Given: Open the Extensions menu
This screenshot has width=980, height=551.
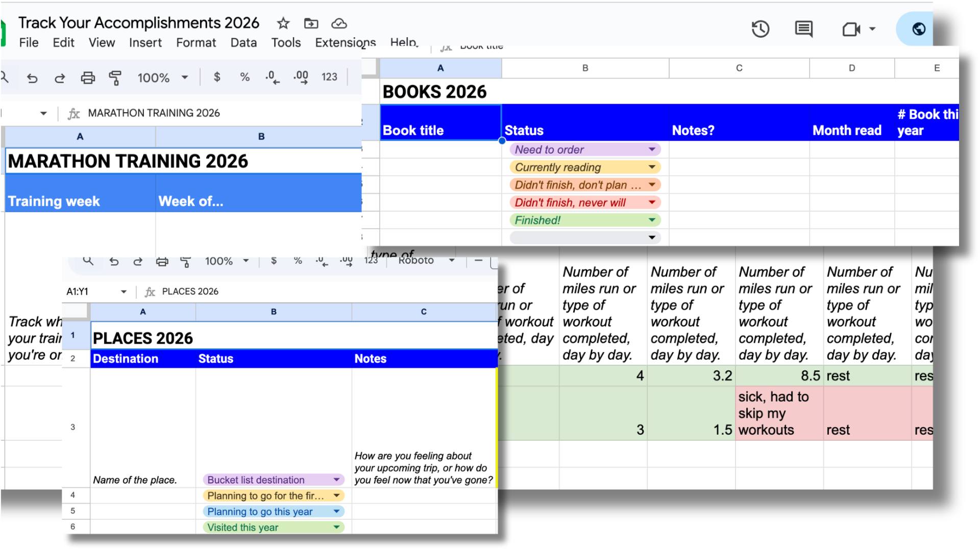Looking at the screenshot, I should (x=345, y=42).
